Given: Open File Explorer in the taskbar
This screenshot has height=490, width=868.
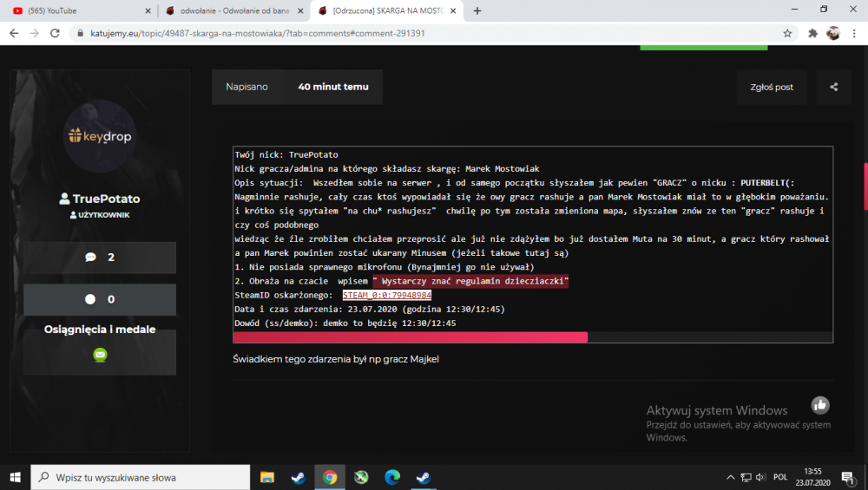Looking at the screenshot, I should 267,477.
